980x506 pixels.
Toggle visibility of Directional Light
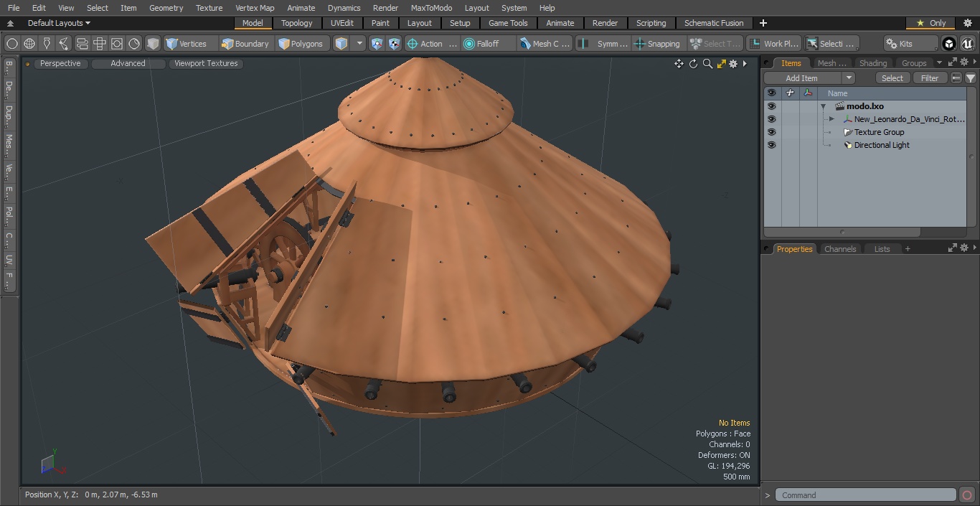coord(771,145)
